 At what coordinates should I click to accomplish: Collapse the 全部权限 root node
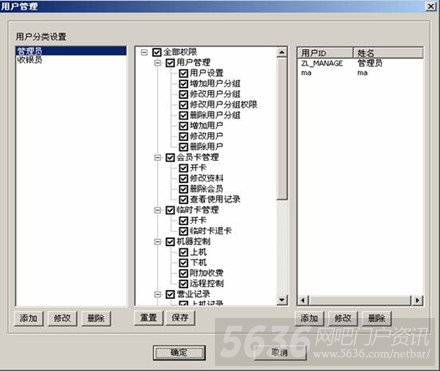pos(144,52)
